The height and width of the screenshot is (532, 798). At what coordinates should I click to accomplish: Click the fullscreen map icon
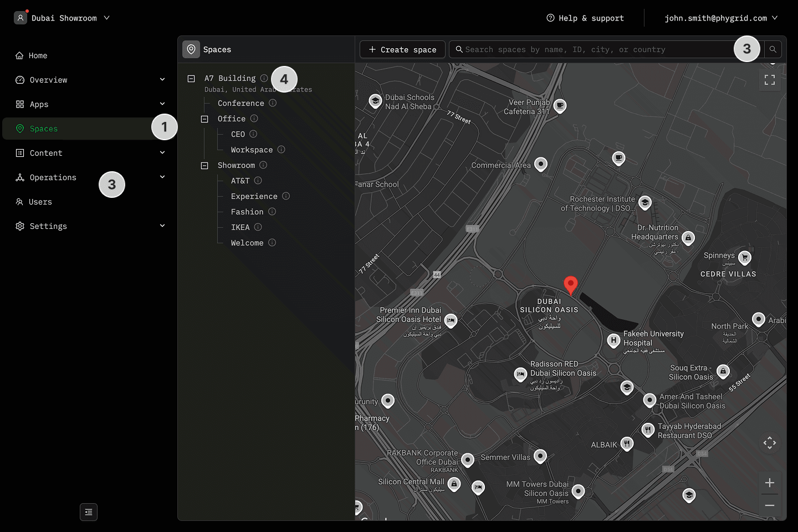[x=770, y=80]
